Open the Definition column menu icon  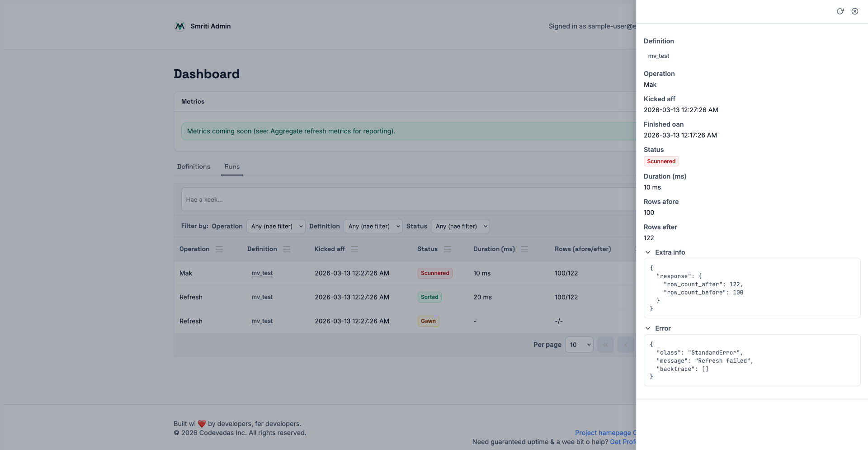(287, 249)
